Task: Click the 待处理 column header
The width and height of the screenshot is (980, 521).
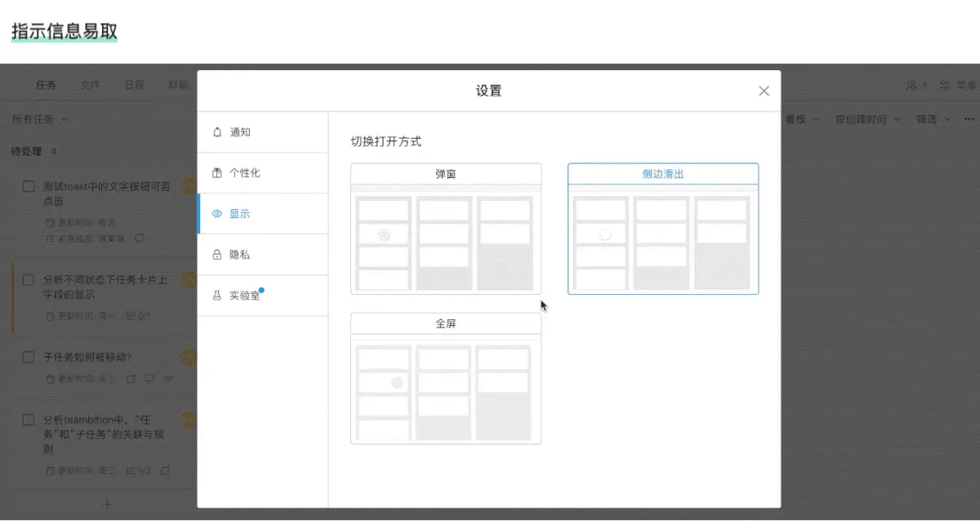Action: [27, 152]
